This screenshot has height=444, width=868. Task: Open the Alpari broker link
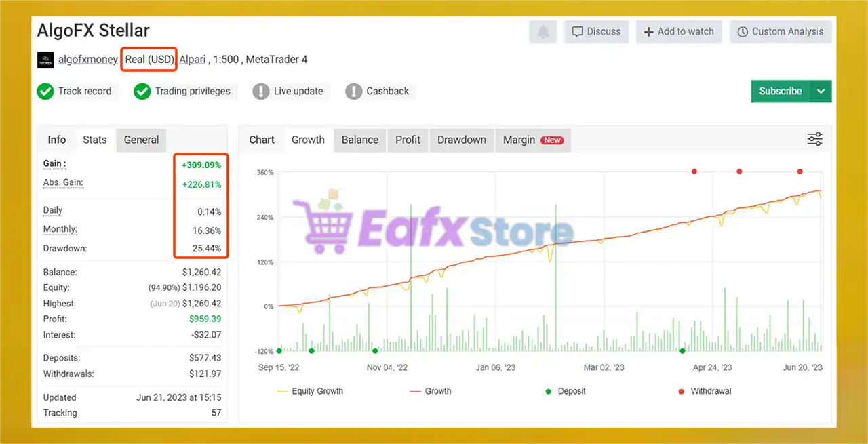tap(193, 60)
